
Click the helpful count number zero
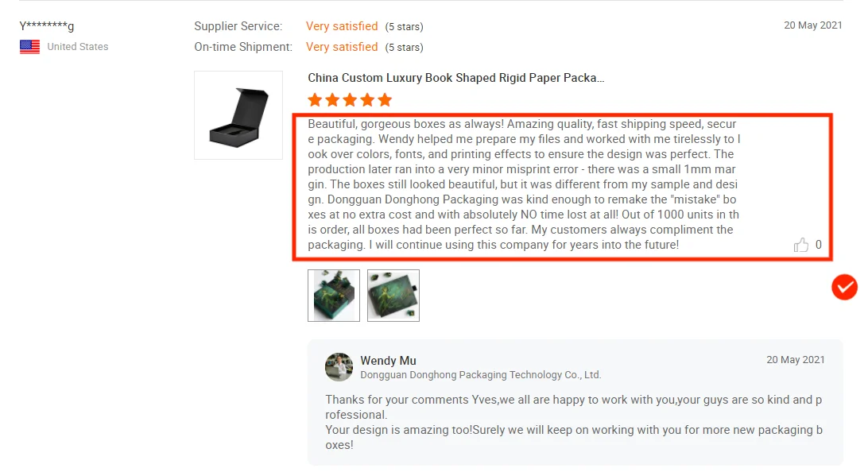click(818, 245)
